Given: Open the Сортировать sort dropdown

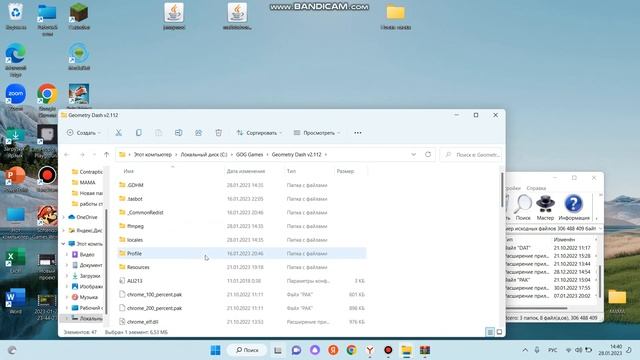Looking at the screenshot, I should click(x=259, y=133).
